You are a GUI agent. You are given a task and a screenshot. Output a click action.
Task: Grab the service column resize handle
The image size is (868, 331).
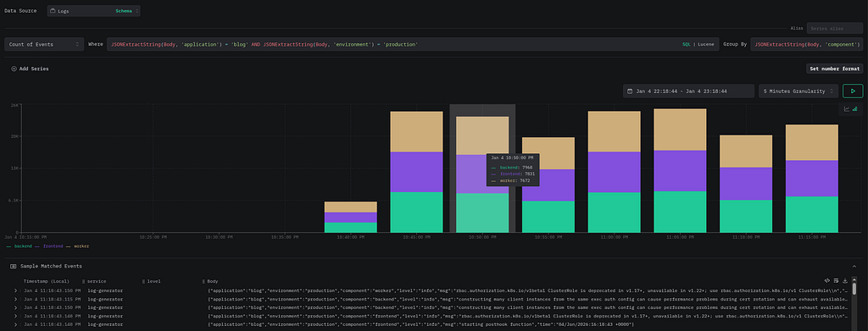(x=84, y=281)
